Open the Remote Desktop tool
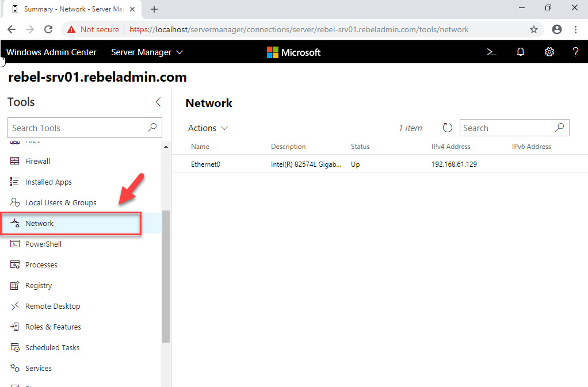 point(52,306)
